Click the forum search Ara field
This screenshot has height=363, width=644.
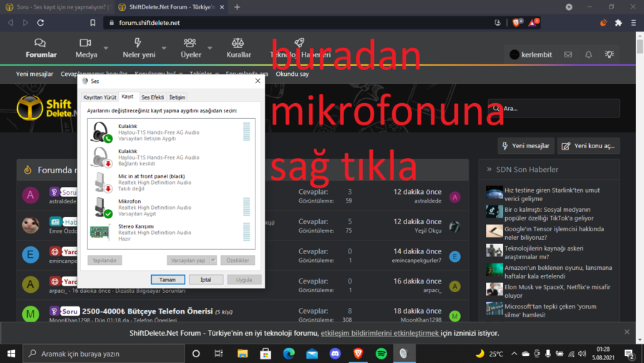tap(555, 109)
